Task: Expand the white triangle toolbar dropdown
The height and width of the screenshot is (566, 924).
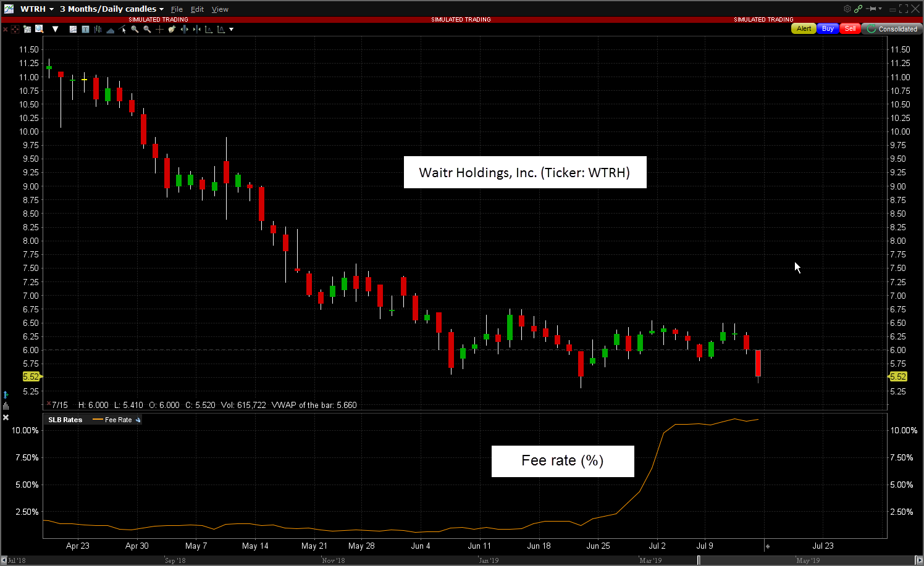Action: point(55,29)
